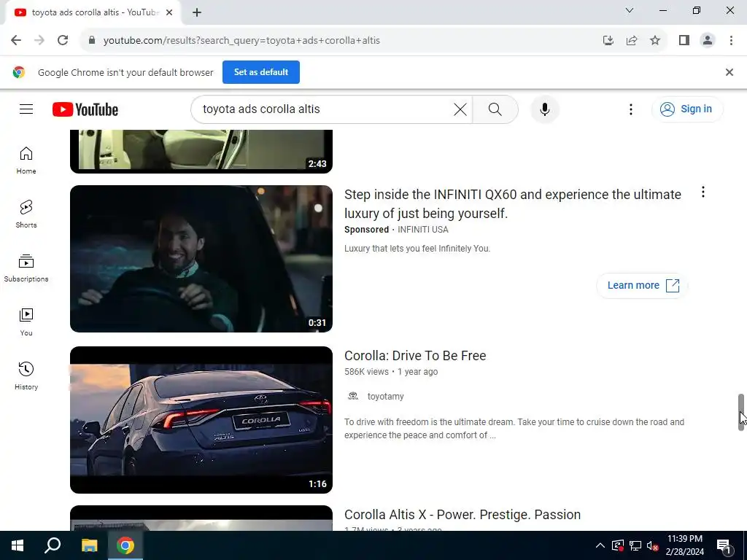
Task: Show hidden system tray icons chevron
Action: [x=600, y=545]
